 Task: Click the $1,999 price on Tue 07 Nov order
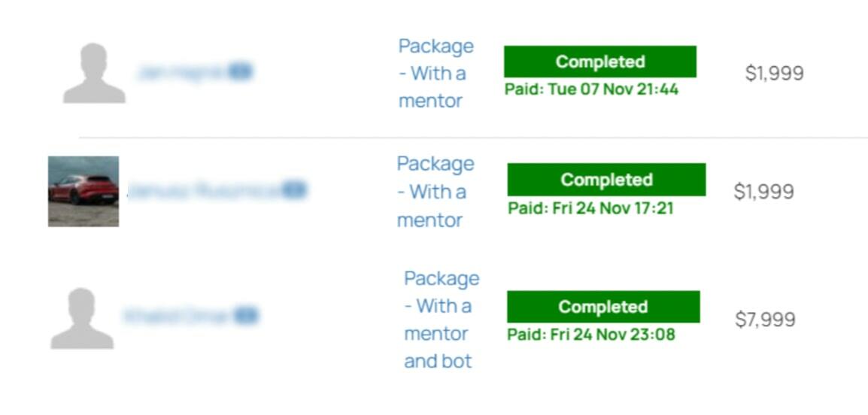(x=774, y=73)
